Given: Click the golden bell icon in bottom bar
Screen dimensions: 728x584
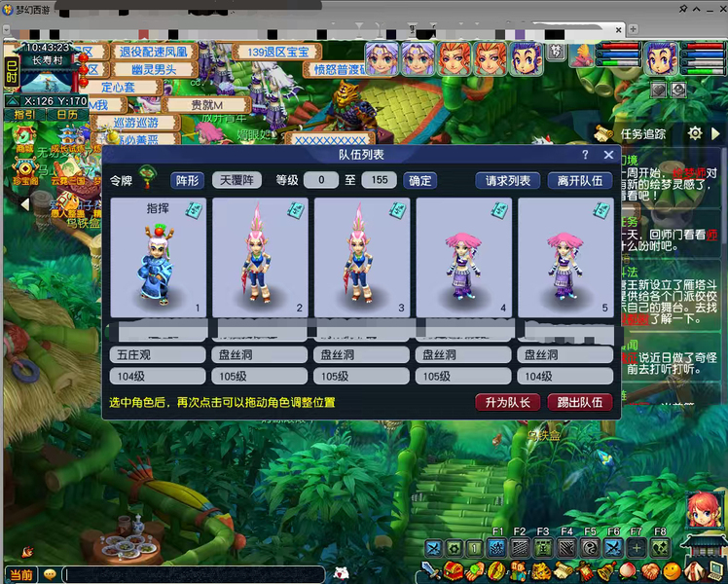Looking at the screenshot, I should (x=606, y=571).
